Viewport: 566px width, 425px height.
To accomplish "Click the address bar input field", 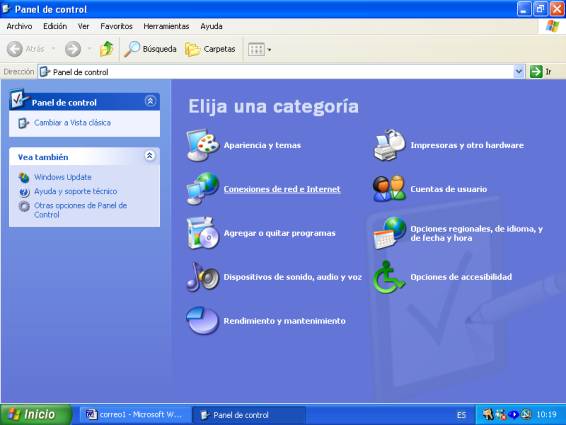I will 276,71.
